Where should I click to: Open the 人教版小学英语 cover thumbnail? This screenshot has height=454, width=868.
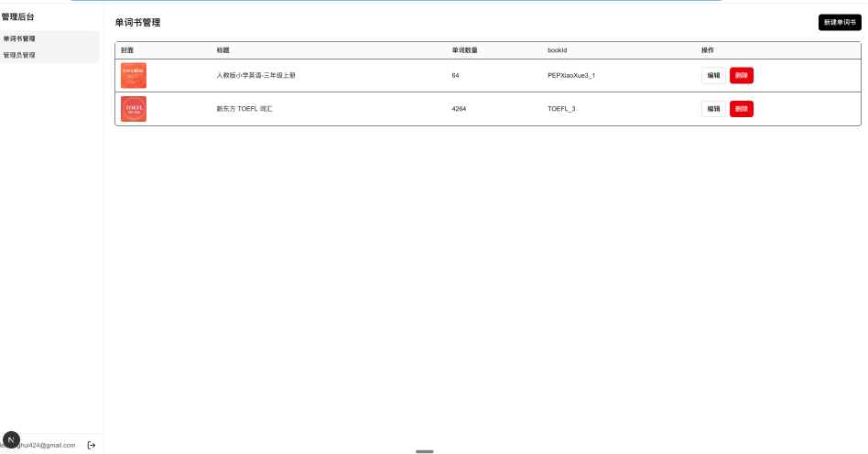pyautogui.click(x=134, y=75)
